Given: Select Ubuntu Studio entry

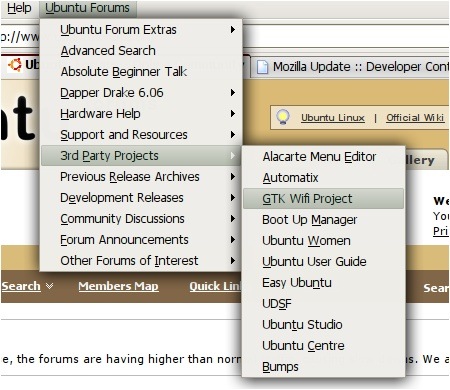Looking at the screenshot, I should click(x=324, y=325).
